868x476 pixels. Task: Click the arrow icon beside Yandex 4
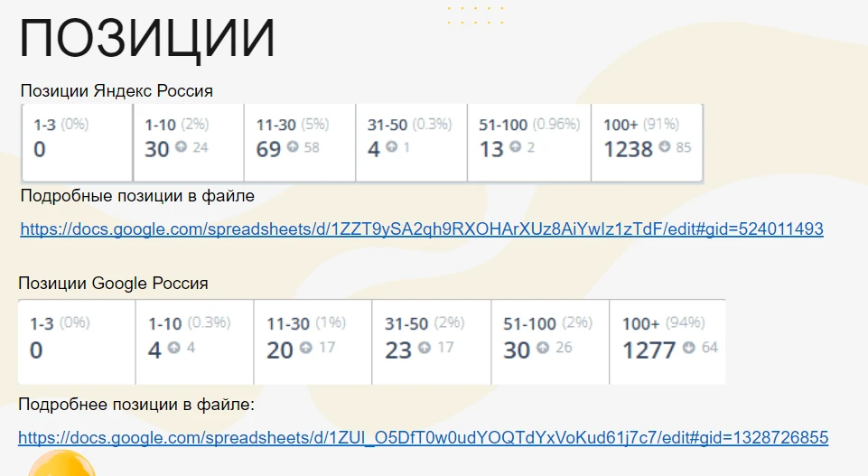pos(391,146)
